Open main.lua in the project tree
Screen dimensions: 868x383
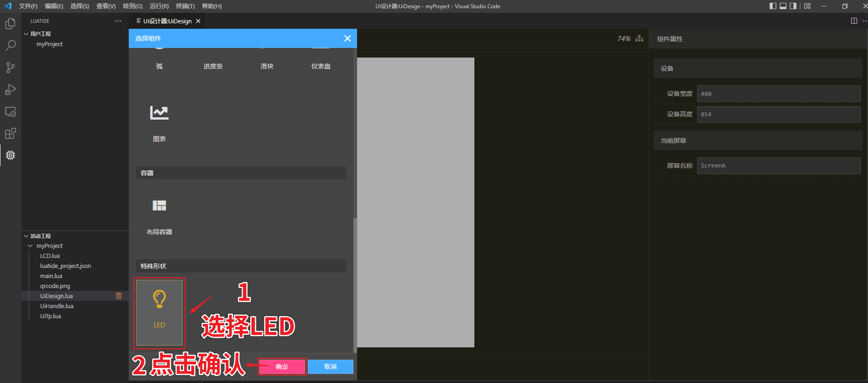coord(51,276)
